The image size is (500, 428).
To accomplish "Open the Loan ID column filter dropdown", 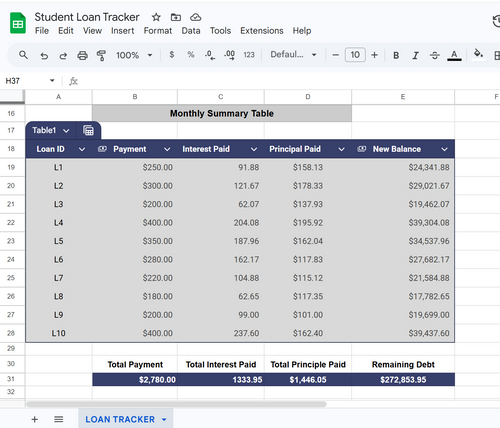I will (x=82, y=149).
